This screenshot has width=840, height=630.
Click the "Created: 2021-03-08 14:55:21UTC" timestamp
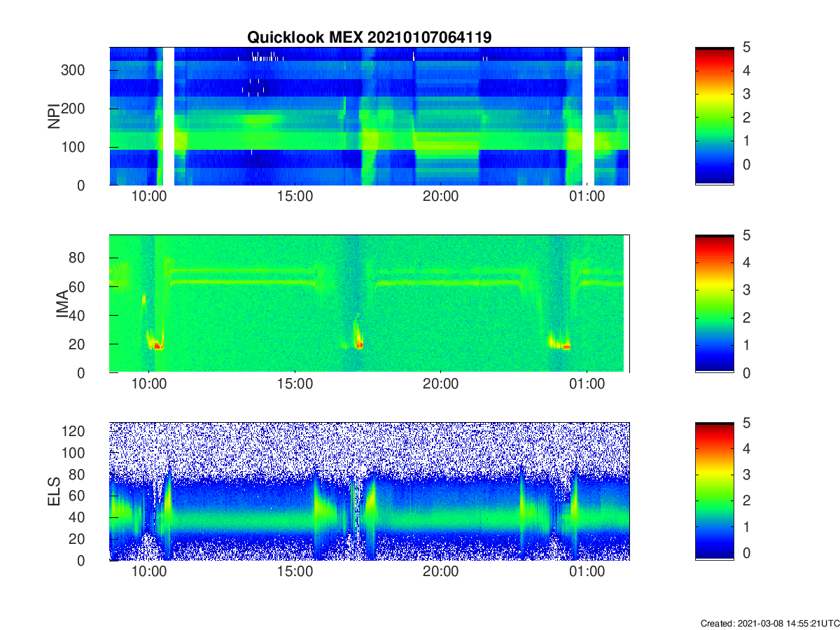coord(769,623)
